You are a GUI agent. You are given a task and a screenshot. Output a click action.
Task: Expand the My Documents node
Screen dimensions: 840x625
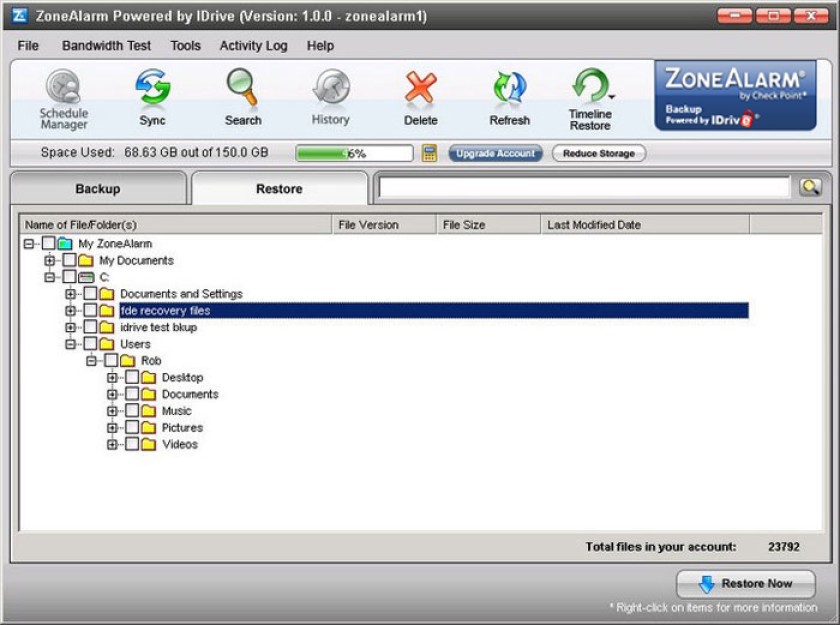(50, 261)
